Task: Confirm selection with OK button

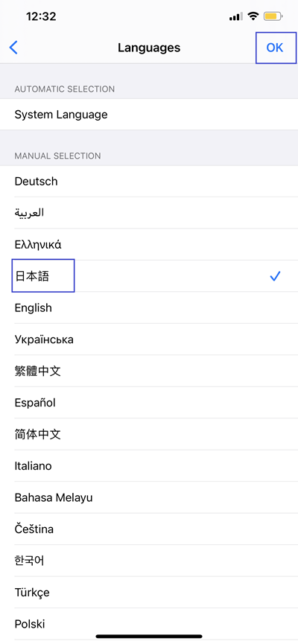Action: click(275, 48)
